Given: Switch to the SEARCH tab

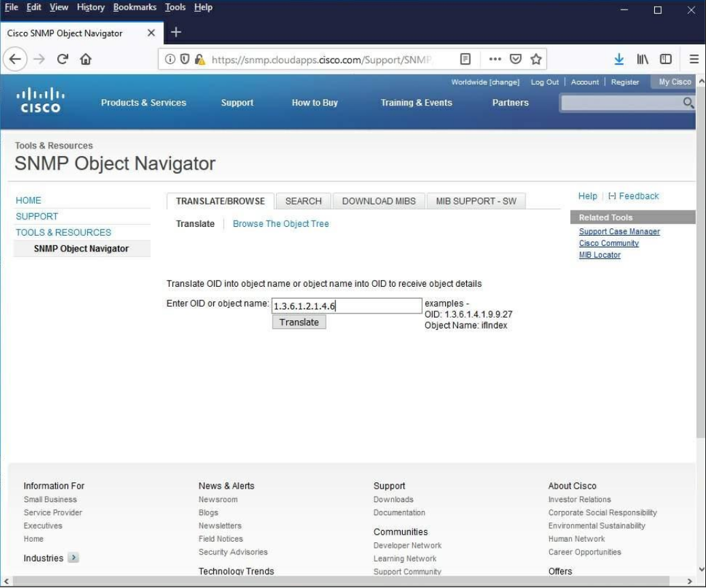Looking at the screenshot, I should coord(303,201).
